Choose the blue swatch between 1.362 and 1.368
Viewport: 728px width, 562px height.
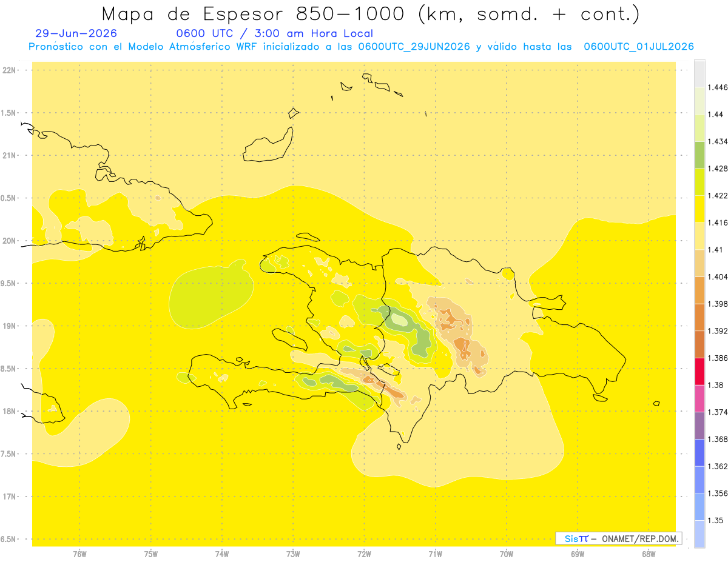click(x=699, y=452)
